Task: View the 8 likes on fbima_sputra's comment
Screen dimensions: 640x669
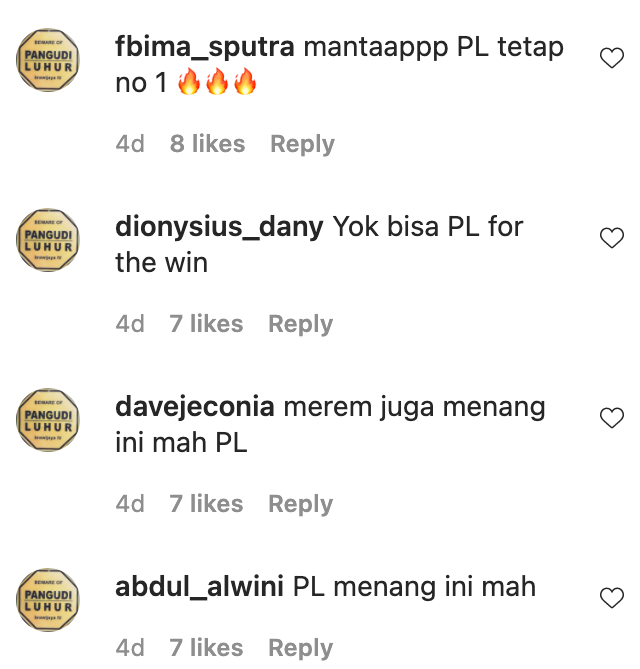Action: pyautogui.click(x=207, y=143)
